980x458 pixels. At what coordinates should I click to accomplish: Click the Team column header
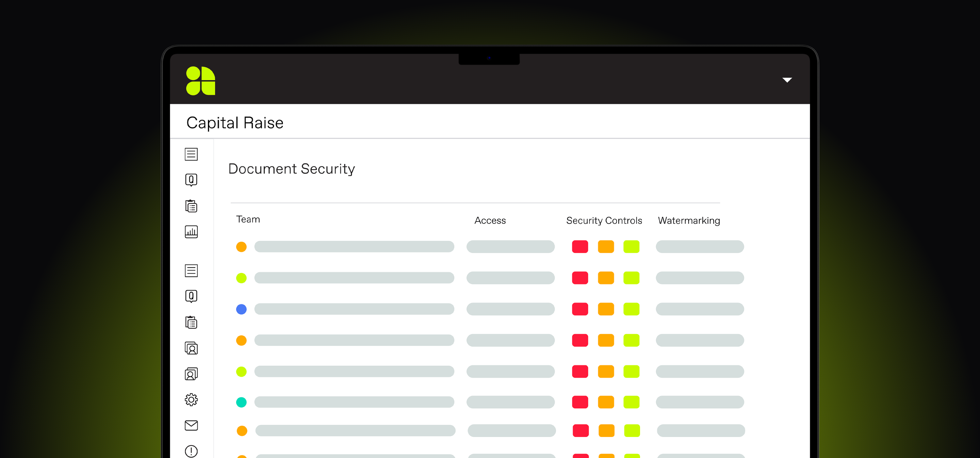click(x=248, y=219)
